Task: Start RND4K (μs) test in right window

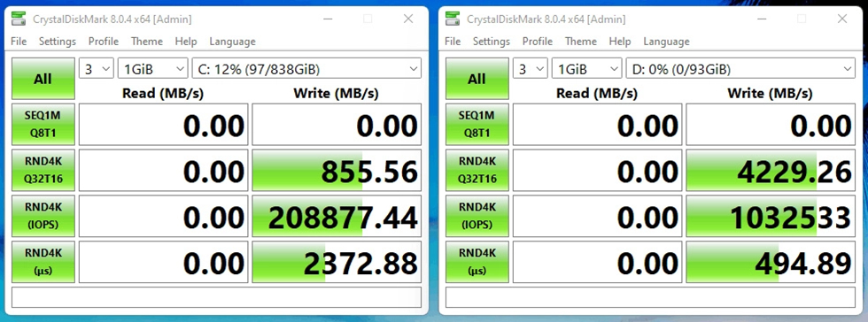Action: 477,262
